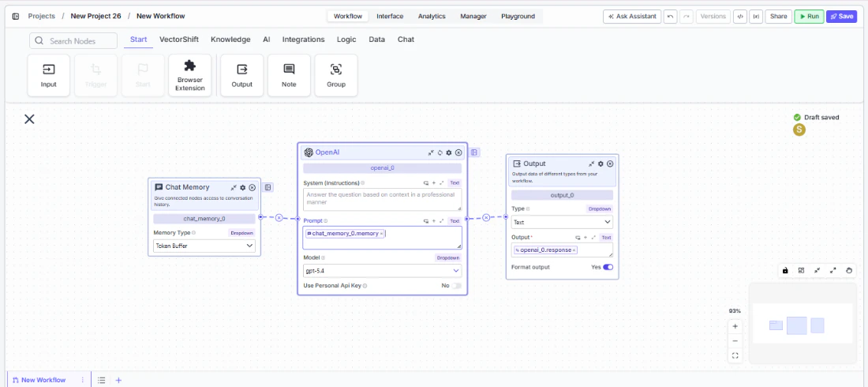
Task: Click the Ask Assistant button
Action: click(x=632, y=17)
